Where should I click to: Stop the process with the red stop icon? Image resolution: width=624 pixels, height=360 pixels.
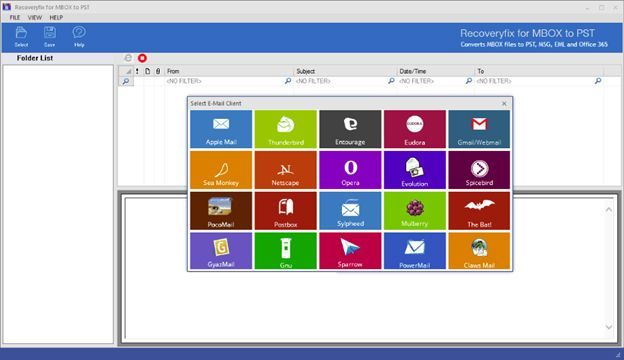coord(142,58)
